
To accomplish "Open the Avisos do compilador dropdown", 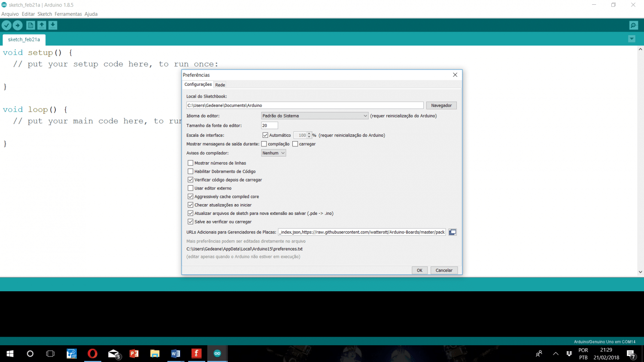I will [x=273, y=153].
